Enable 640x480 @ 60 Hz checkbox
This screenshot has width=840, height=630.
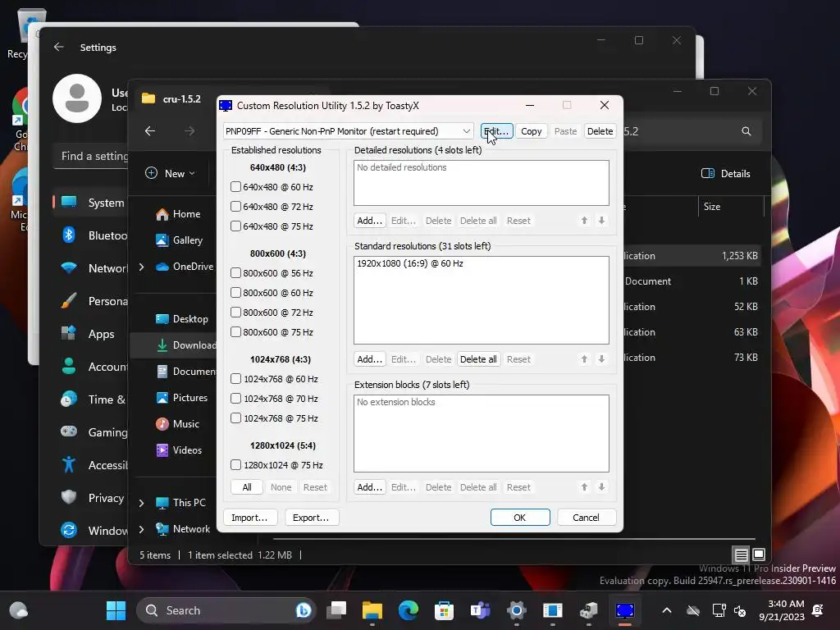235,187
